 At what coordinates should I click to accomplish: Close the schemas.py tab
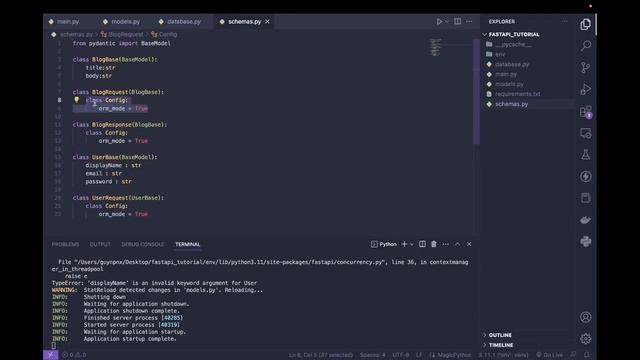(x=267, y=22)
